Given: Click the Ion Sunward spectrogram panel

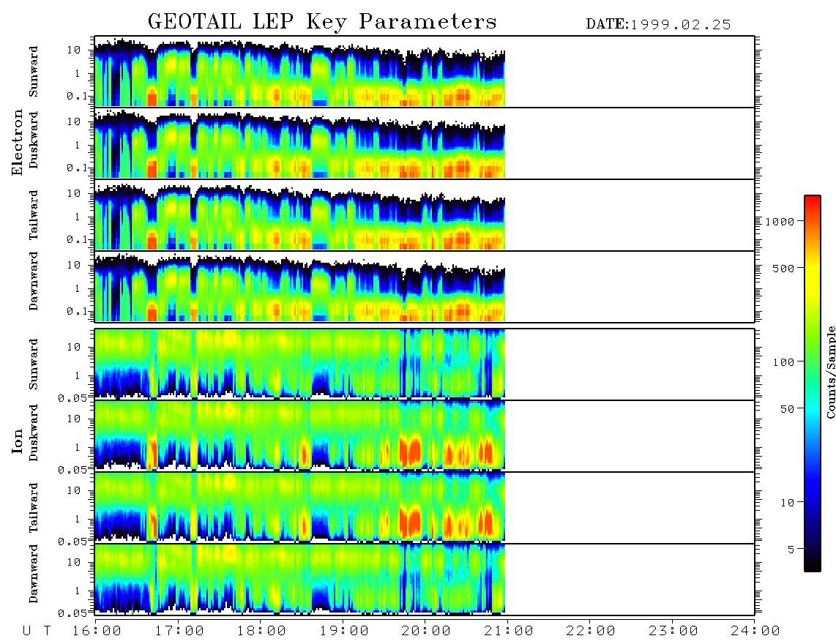Looking at the screenshot, I should [x=425, y=364].
